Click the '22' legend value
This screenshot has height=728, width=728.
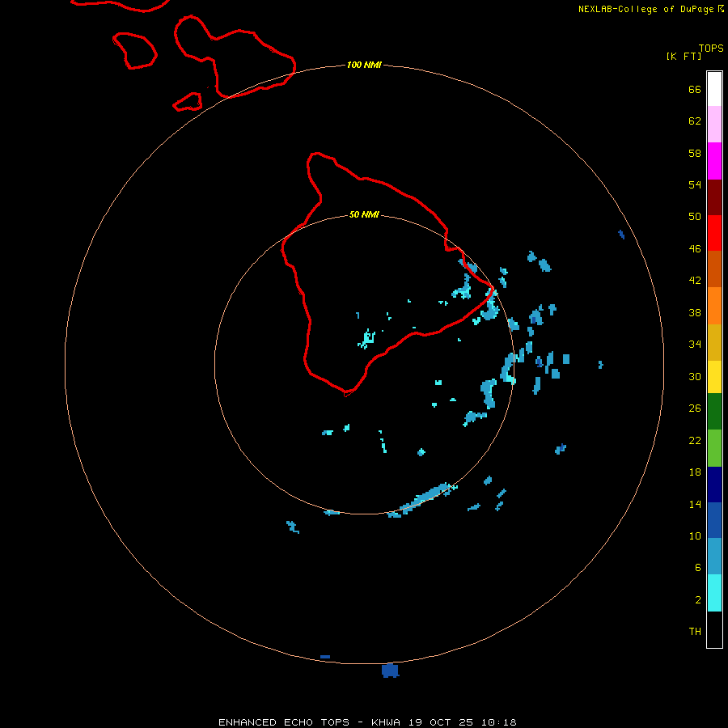[695, 441]
